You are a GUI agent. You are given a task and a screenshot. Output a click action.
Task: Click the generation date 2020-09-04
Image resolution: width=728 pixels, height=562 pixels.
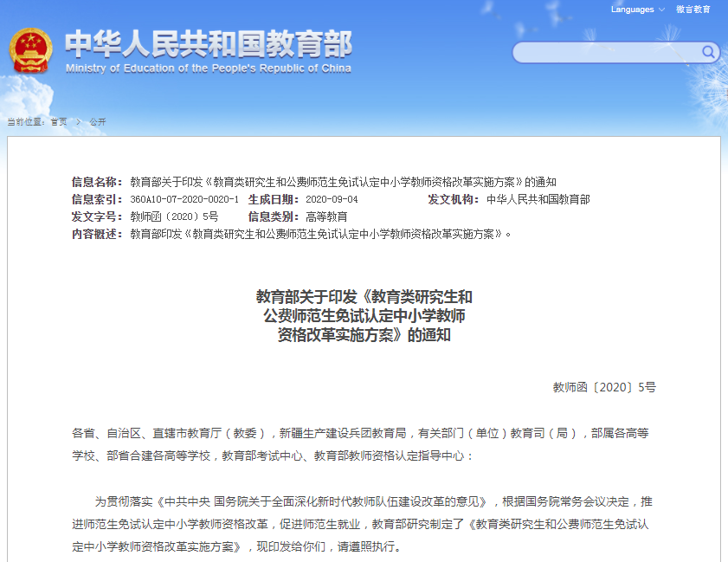[332, 199]
